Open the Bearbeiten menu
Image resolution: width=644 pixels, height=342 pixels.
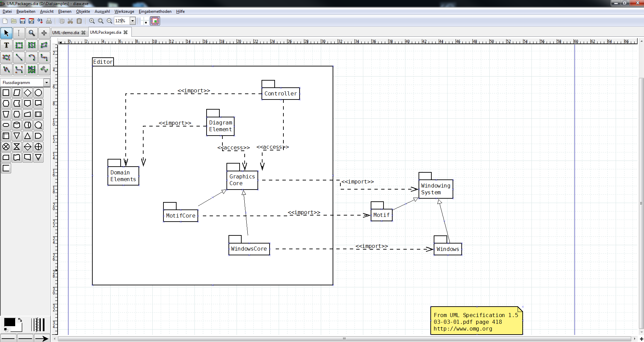[26, 11]
